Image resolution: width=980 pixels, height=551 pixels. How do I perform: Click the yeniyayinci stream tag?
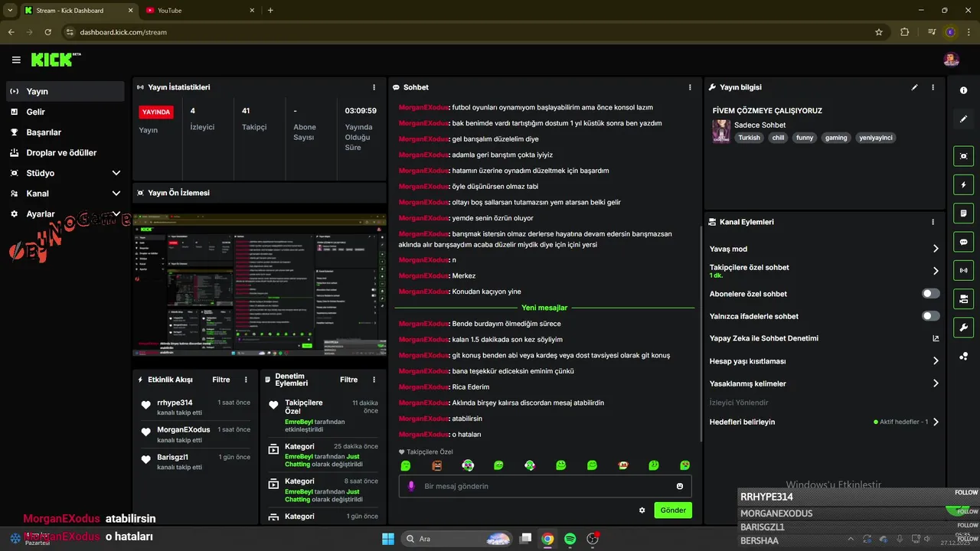(x=876, y=138)
